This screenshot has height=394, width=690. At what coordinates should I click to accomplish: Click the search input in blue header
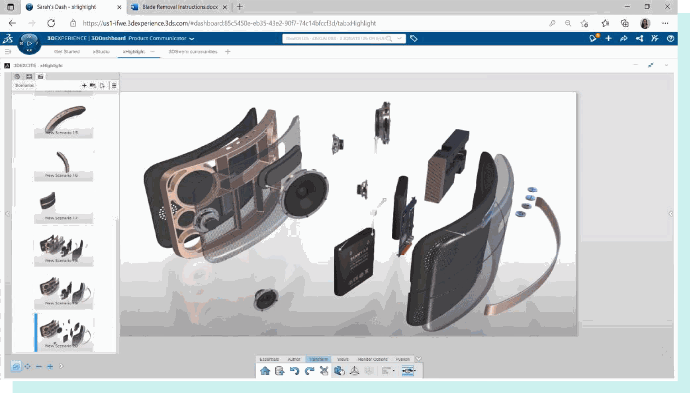pyautogui.click(x=338, y=39)
